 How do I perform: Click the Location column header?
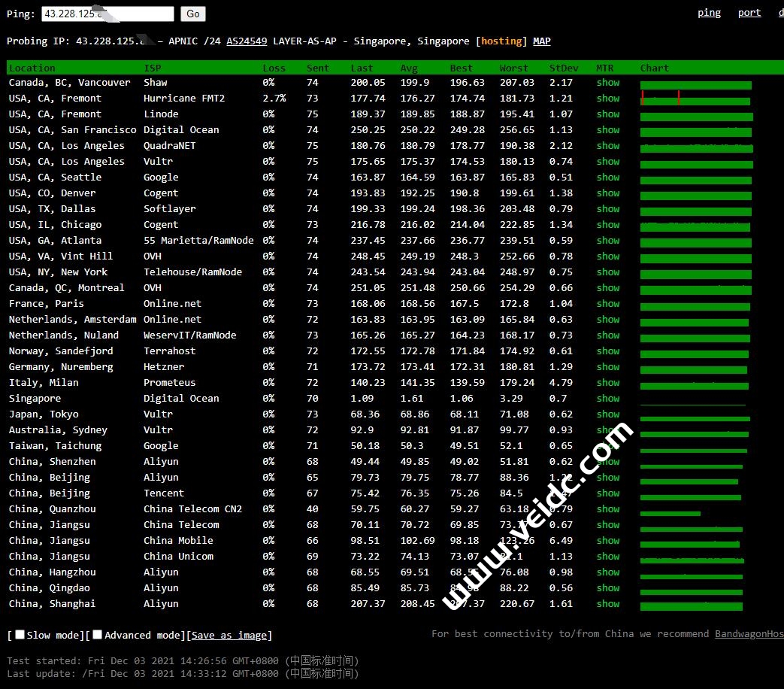[x=32, y=68]
